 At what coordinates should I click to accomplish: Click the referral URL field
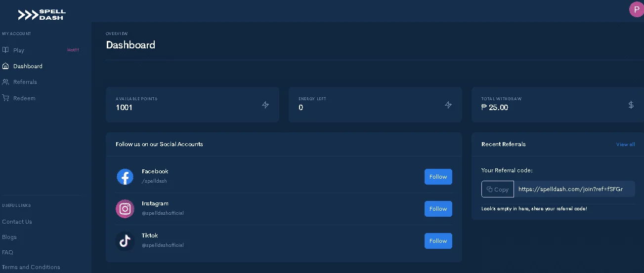click(x=574, y=189)
